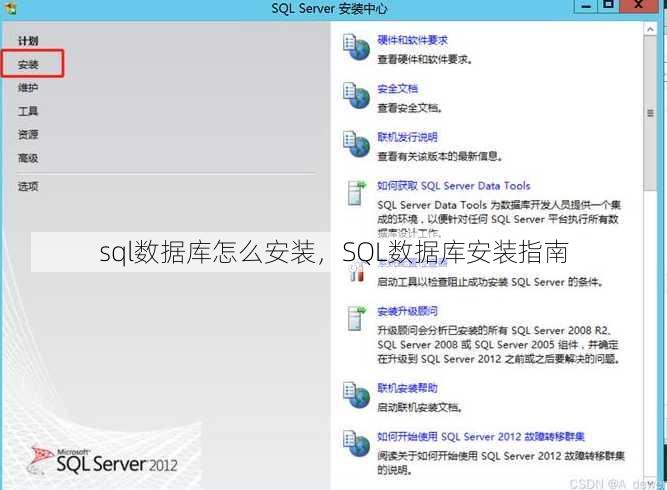Minimize the SQL Server 安装中心 window
The image size is (667, 490).
pyautogui.click(x=586, y=6)
